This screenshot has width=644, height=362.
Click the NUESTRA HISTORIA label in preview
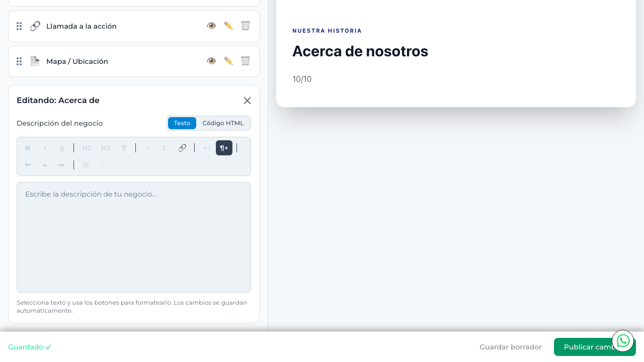[x=327, y=31]
